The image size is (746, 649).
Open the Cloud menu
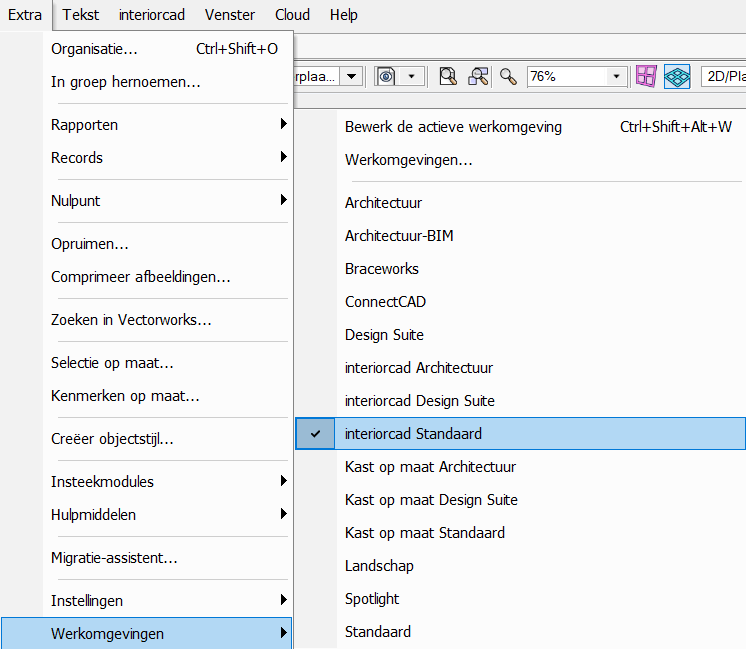click(x=292, y=15)
